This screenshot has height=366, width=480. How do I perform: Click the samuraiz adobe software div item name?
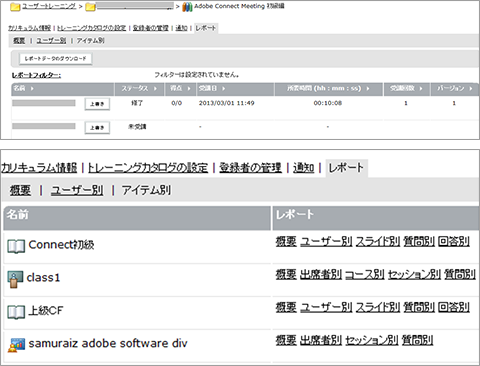click(x=108, y=344)
